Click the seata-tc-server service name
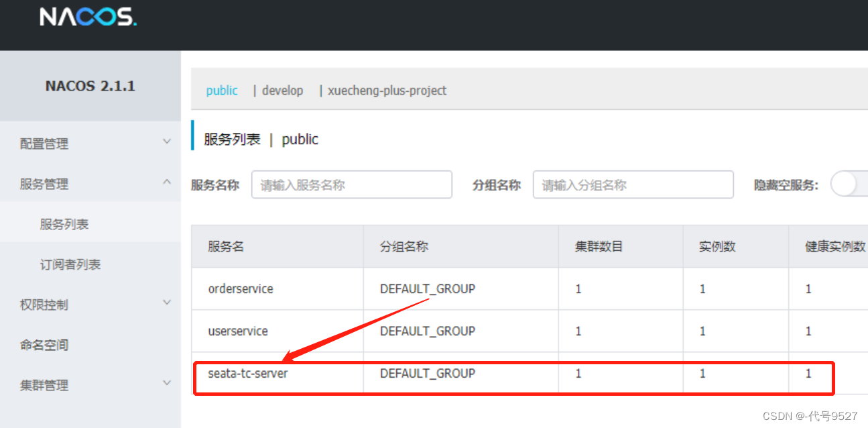 tap(248, 373)
